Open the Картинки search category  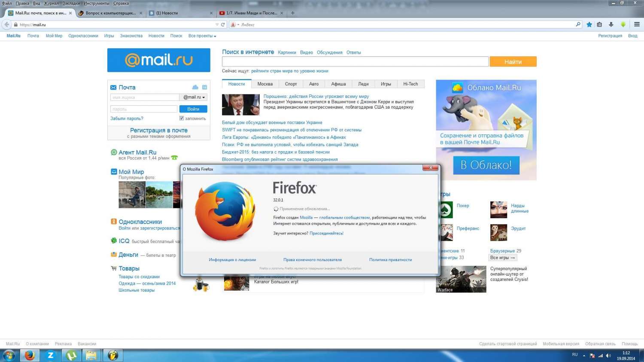click(x=287, y=52)
